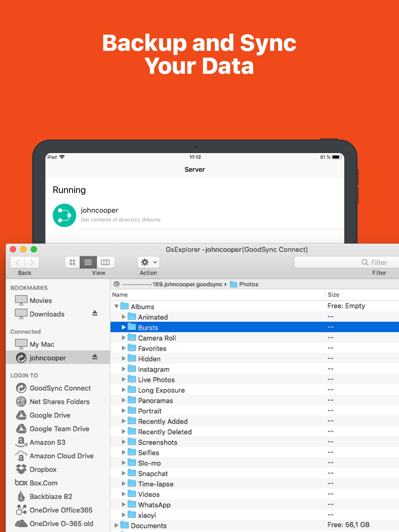
Task: Select list view mode button
Action: point(88,262)
